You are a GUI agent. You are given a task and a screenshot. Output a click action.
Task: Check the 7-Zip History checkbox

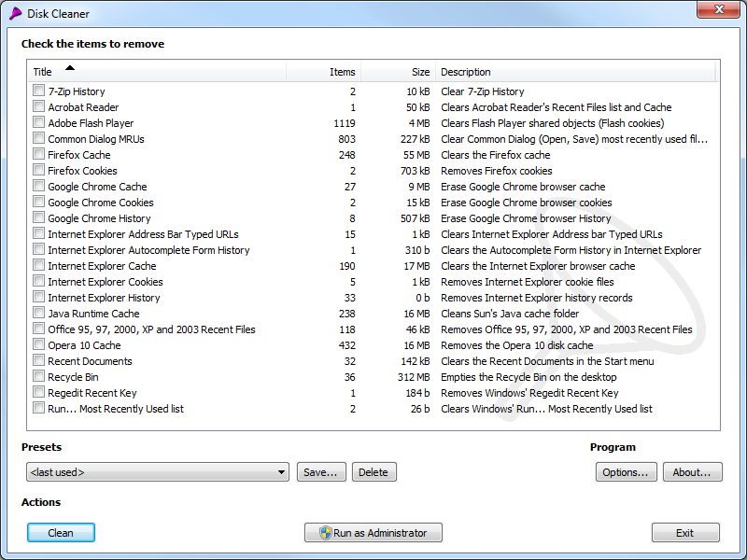coord(38,91)
